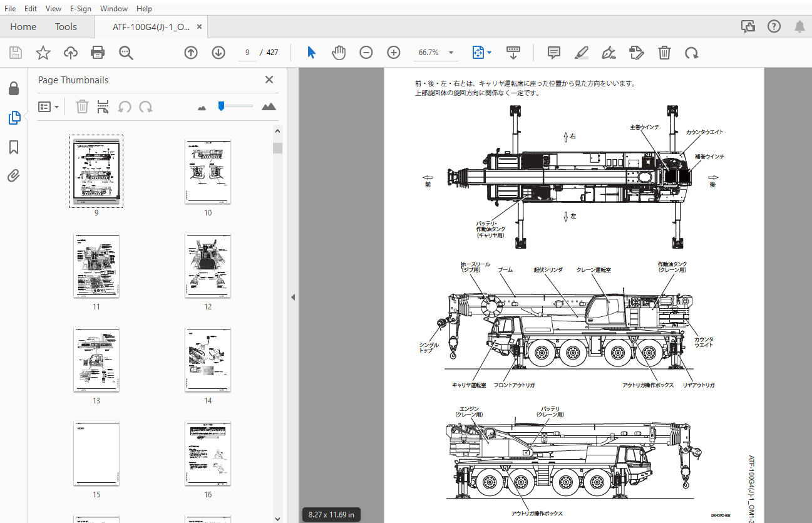Select page 14 thumbnail
Screen dimensions: 812x523
(208, 359)
